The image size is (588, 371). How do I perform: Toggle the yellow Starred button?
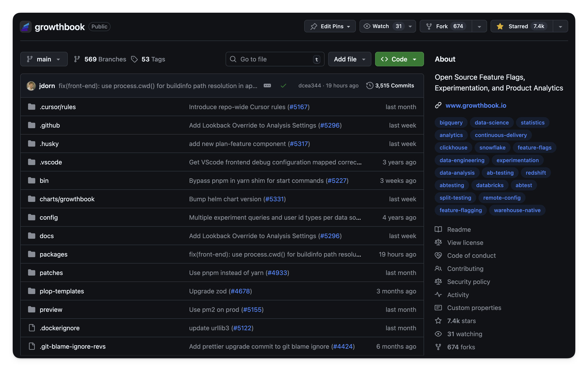(522, 26)
